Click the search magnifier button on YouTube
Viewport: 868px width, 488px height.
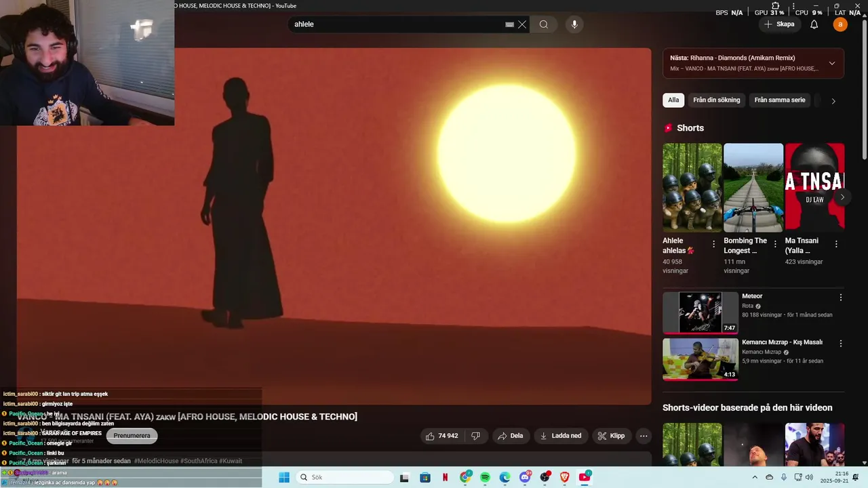pos(544,24)
